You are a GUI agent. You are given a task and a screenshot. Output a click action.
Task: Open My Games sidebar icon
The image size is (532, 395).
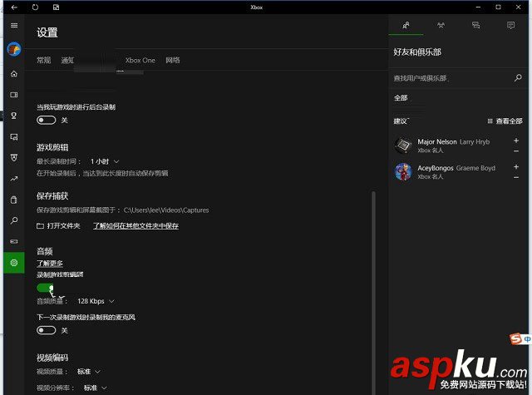pyautogui.click(x=14, y=95)
